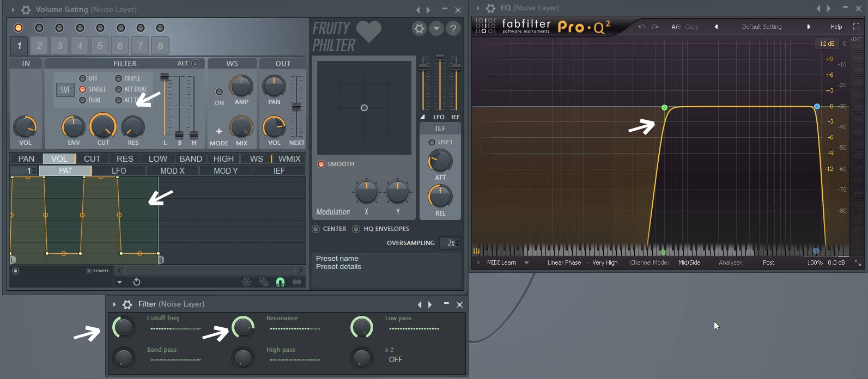Adjust the L filter mix slider
The width and height of the screenshot is (868, 379).
tap(165, 105)
